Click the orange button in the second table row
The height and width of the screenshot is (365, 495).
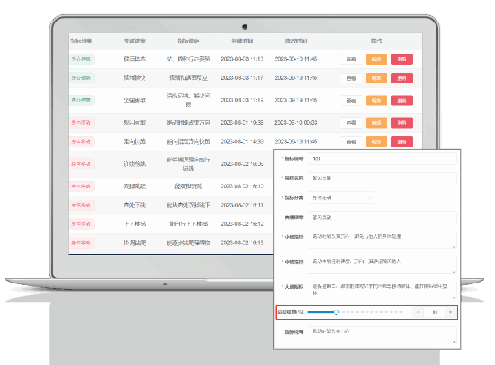pyautogui.click(x=376, y=78)
